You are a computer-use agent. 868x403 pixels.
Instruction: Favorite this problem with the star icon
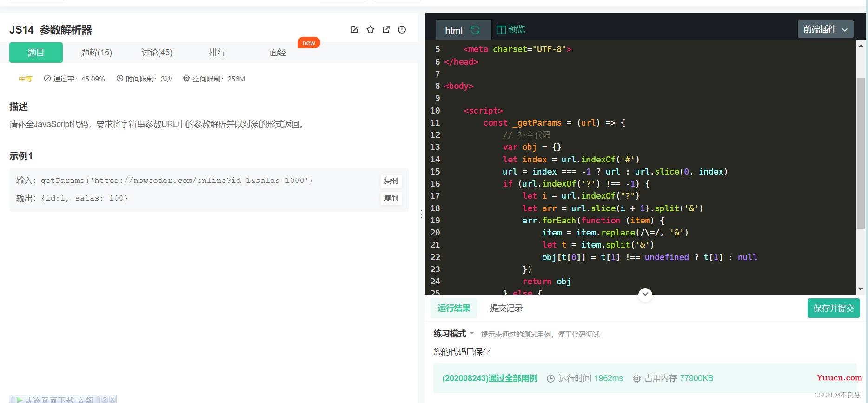[x=370, y=30]
